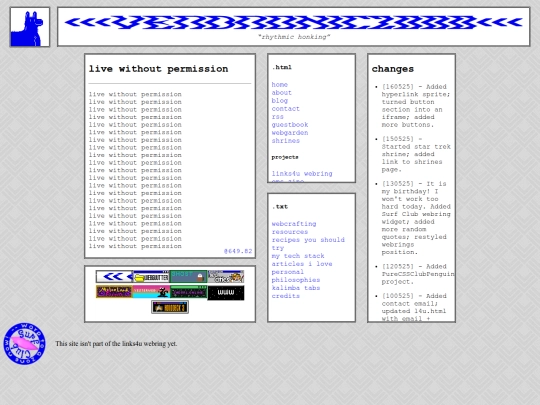540x405 pixels.
Task: Open the pink Yesterweb badge
Action: click(152, 292)
